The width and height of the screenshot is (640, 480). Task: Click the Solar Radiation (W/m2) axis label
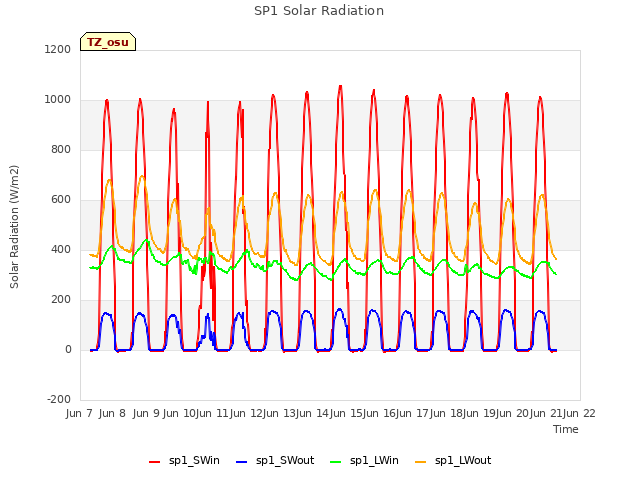(14, 227)
